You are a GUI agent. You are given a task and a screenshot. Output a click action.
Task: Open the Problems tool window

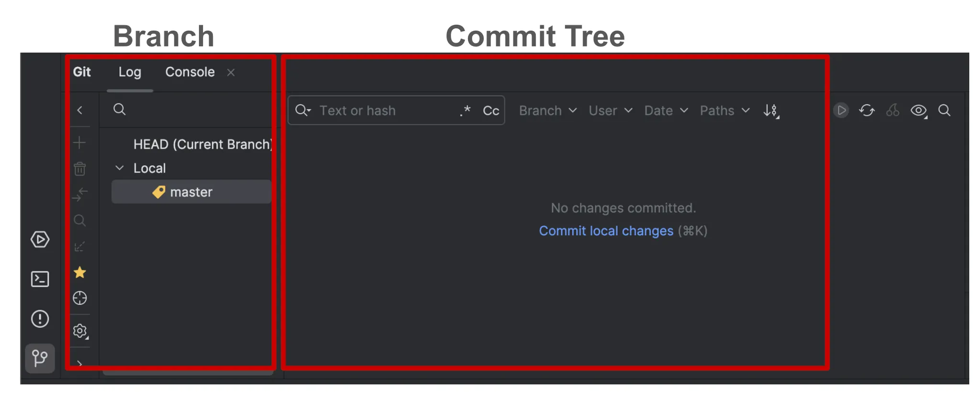(x=40, y=319)
